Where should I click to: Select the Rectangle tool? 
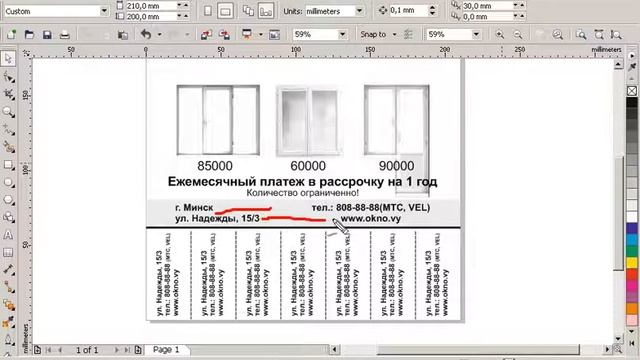pyautogui.click(x=8, y=165)
